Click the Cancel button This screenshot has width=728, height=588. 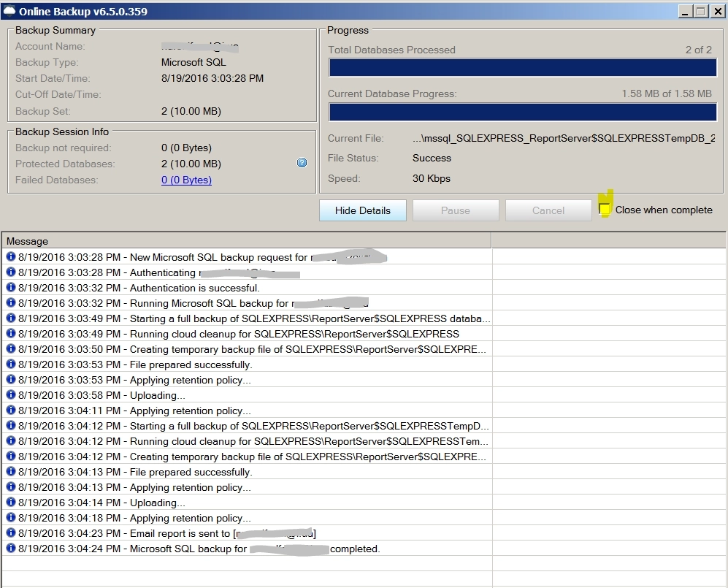click(x=548, y=210)
